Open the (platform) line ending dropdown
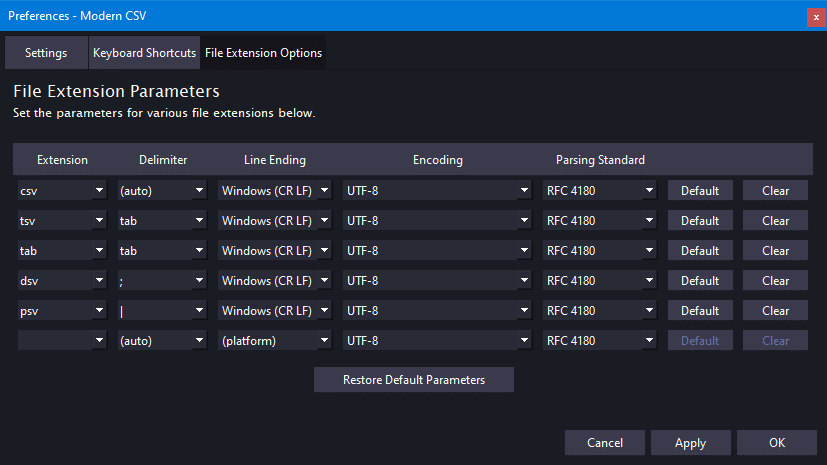 (275, 341)
